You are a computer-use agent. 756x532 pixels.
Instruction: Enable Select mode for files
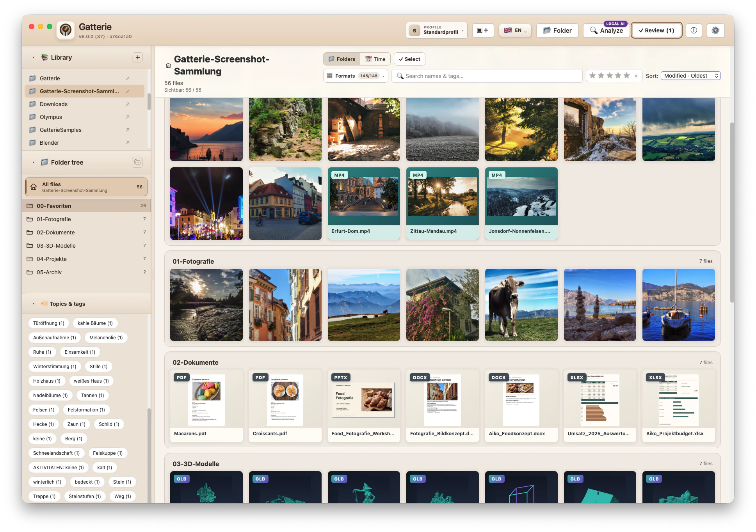pyautogui.click(x=409, y=59)
